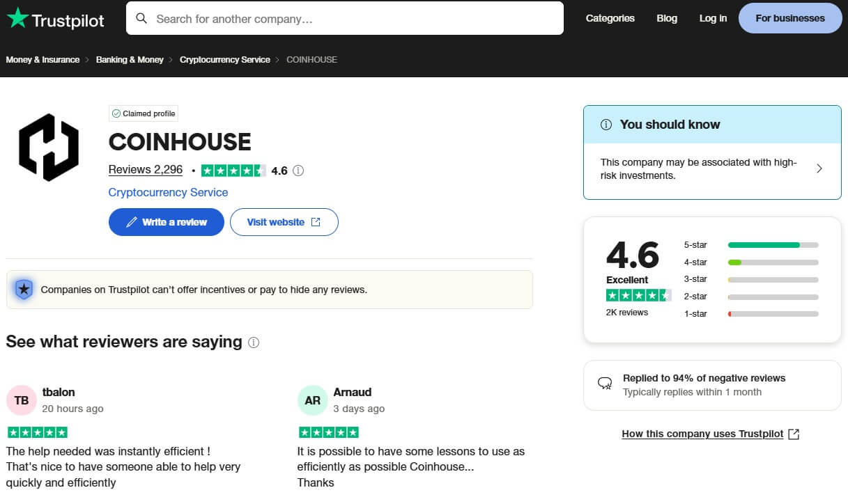Click the Visit website button
Image resolution: width=848 pixels, height=504 pixels.
point(284,221)
